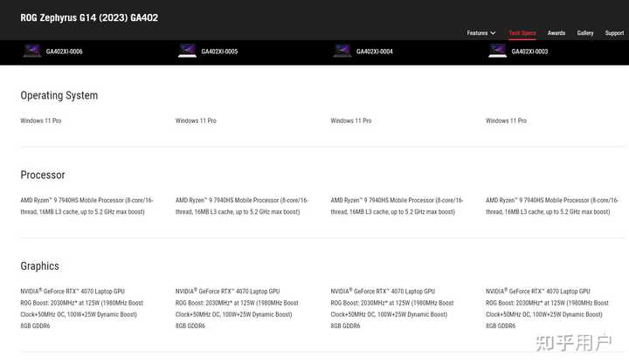Select the GA402XI-0004 model name
Screen dimensions: 629x364
[x=374, y=52]
